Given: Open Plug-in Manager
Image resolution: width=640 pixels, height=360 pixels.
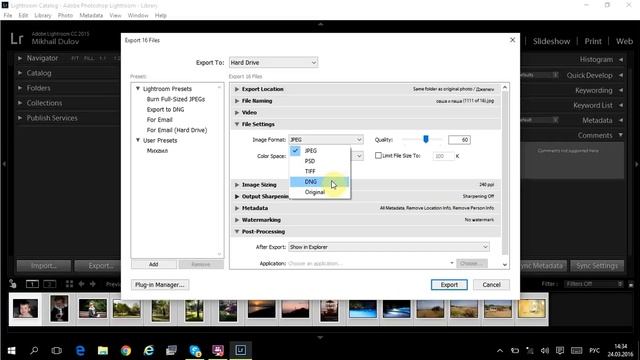Looking at the screenshot, I should (160, 284).
